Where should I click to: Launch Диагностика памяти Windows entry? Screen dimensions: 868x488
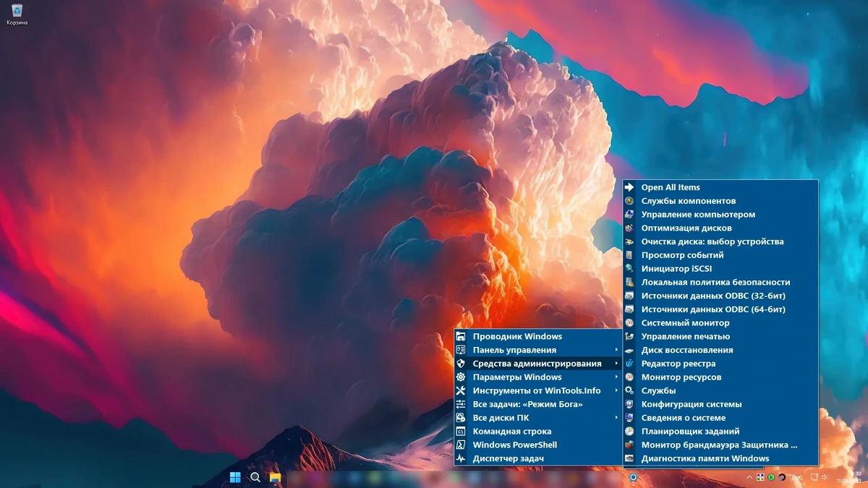coord(720,458)
